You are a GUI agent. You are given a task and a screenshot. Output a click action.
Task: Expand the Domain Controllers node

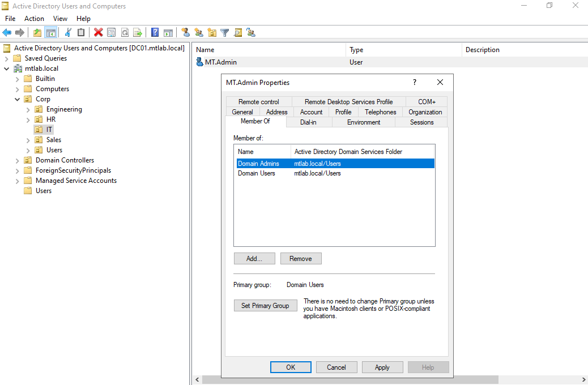coord(17,160)
